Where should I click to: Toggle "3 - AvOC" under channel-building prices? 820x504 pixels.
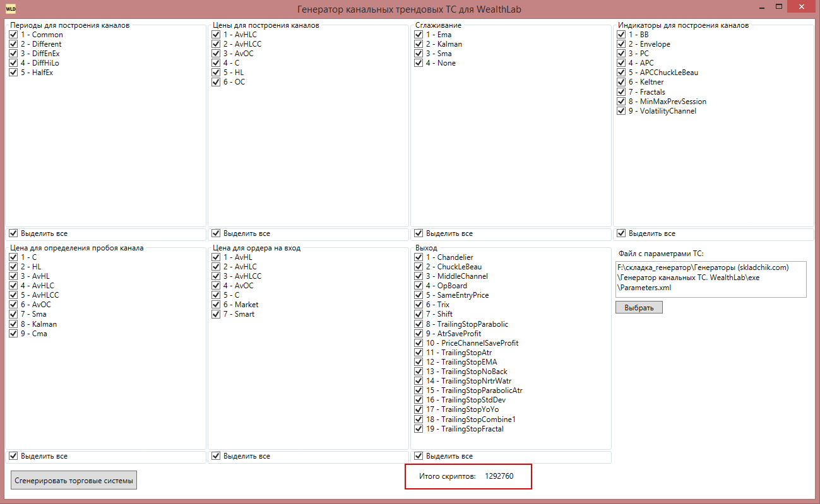click(216, 54)
